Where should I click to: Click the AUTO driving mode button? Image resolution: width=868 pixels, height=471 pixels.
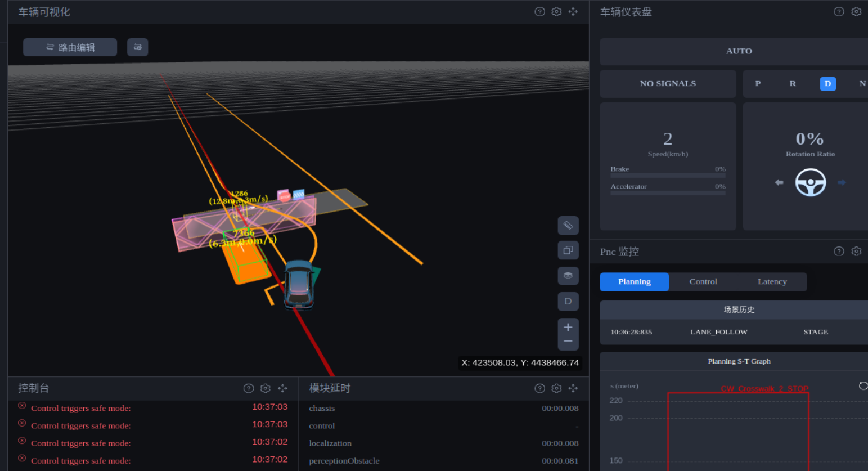point(739,51)
